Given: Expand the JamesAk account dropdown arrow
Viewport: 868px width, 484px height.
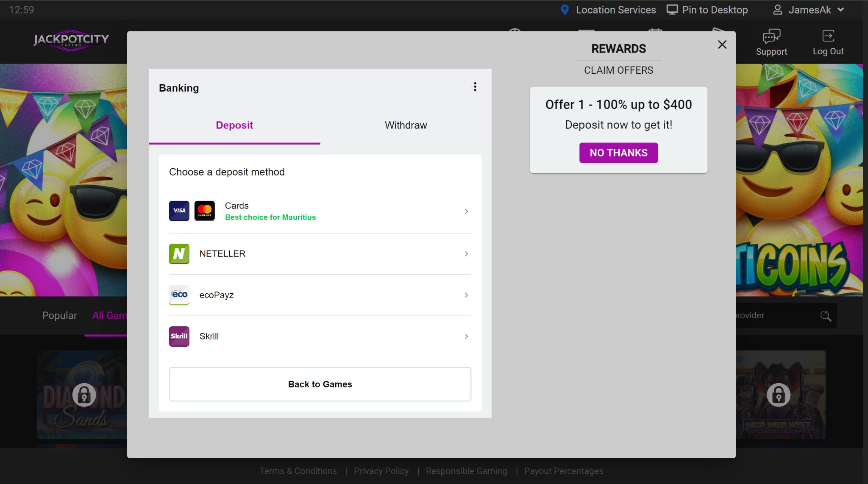Looking at the screenshot, I should tap(841, 10).
